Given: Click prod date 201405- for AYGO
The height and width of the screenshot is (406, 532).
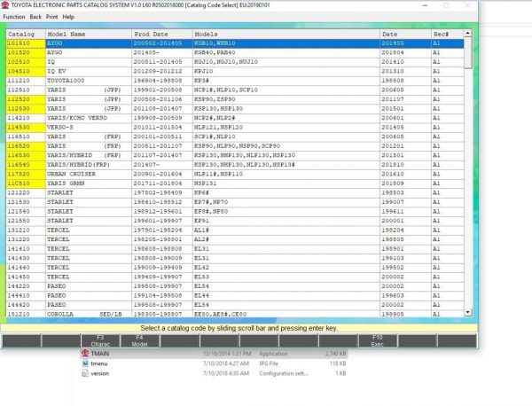Looking at the screenshot, I should pyautogui.click(x=162, y=52).
